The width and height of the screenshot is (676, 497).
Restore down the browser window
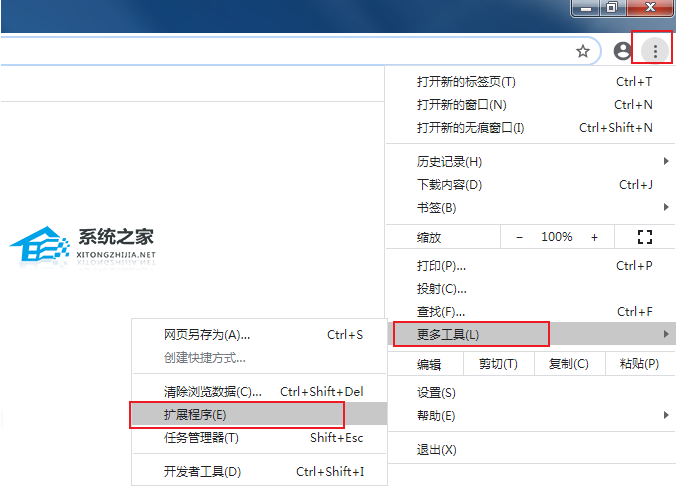[612, 8]
